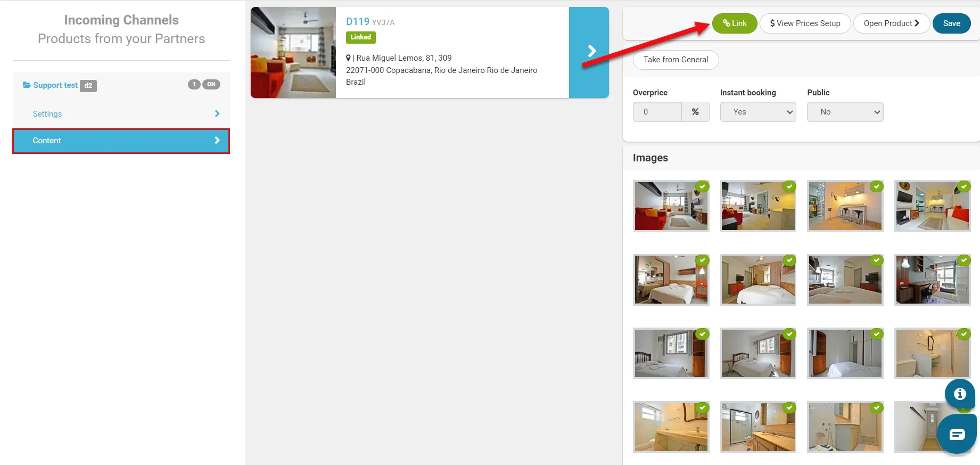Click the Overprice value input field
Viewport: 980px width, 465px height.
657,112
